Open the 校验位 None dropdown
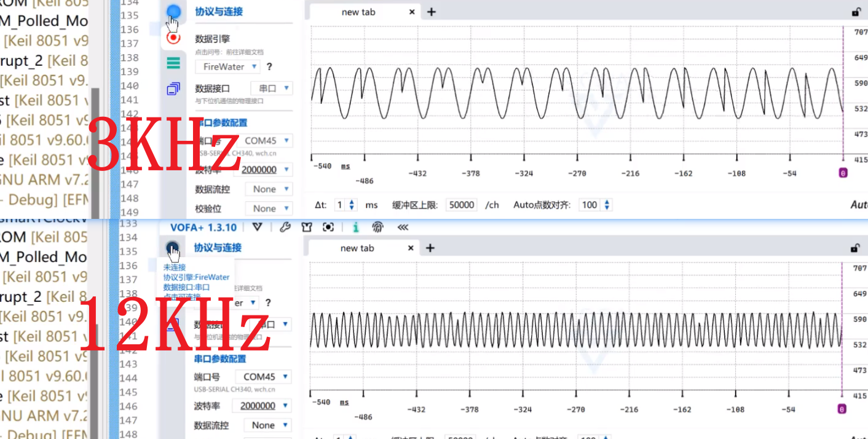This screenshot has height=439, width=868. point(269,208)
